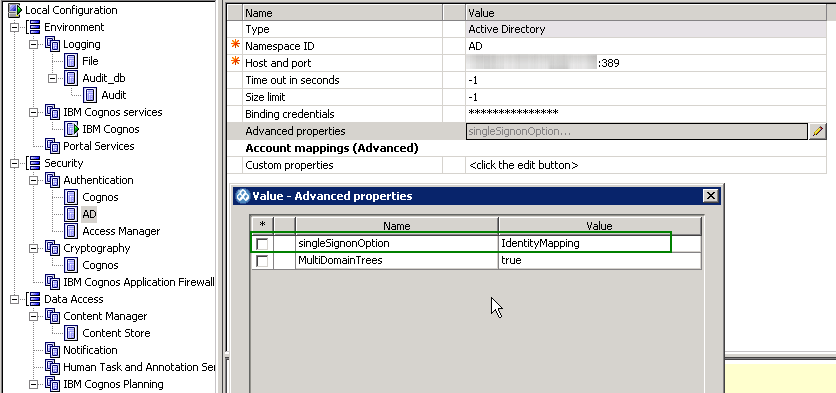Click the Human Task and Annotation icon
The image size is (836, 393).
click(x=53, y=367)
